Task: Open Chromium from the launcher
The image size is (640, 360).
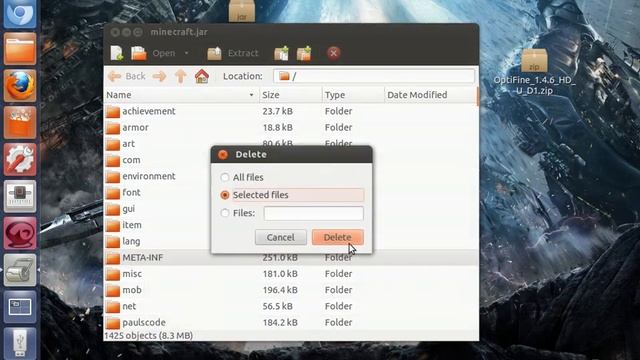Action: [20, 13]
